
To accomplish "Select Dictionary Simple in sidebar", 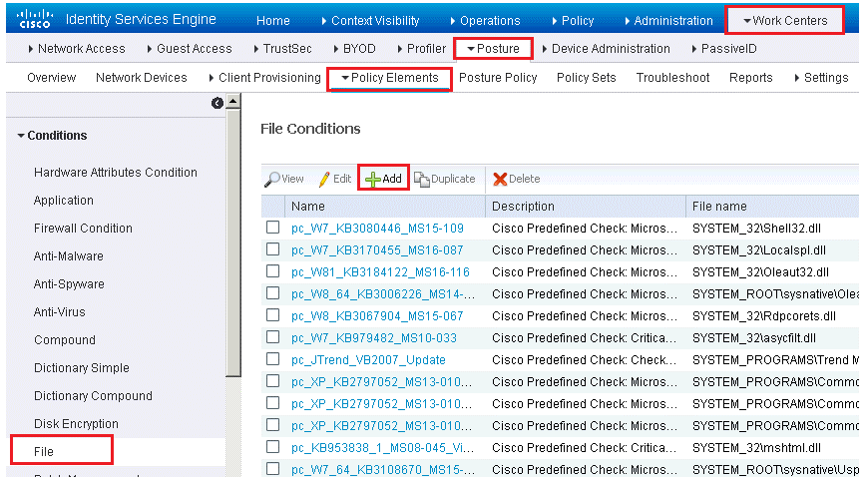I will click(x=82, y=368).
